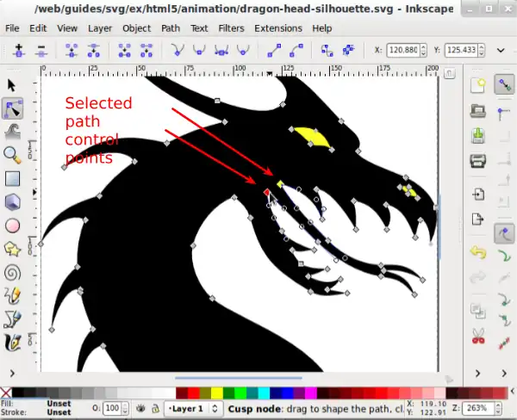
Task: Click the Cut scissors icon
Action: [x=478, y=337]
